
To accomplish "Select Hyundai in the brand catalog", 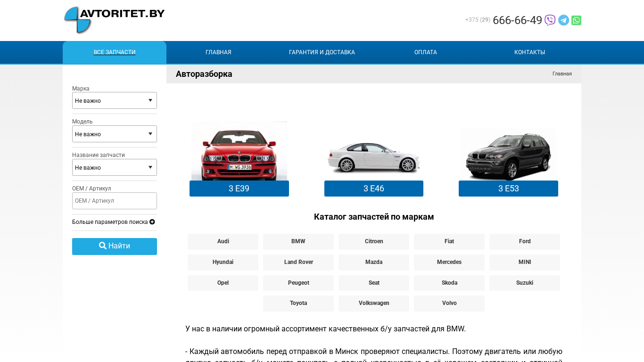I will click(223, 263).
